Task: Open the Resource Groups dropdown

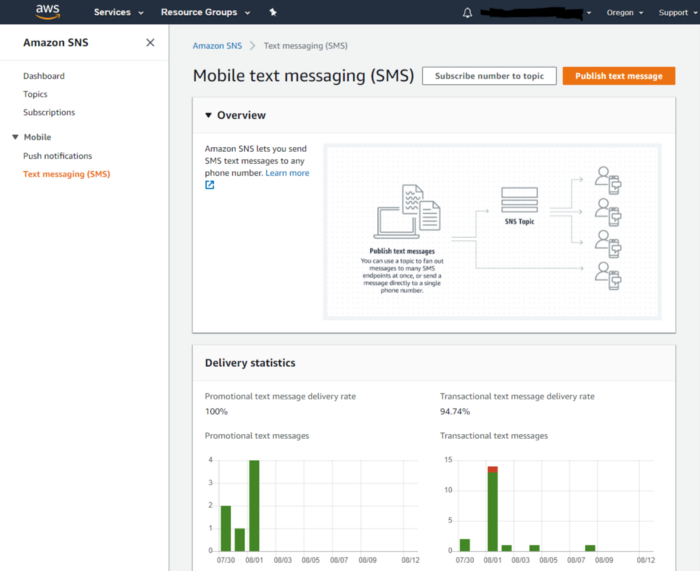Action: (205, 13)
